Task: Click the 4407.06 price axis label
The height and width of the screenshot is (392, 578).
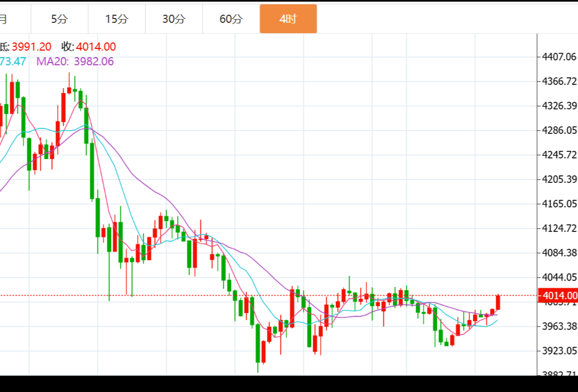Action: (559, 57)
